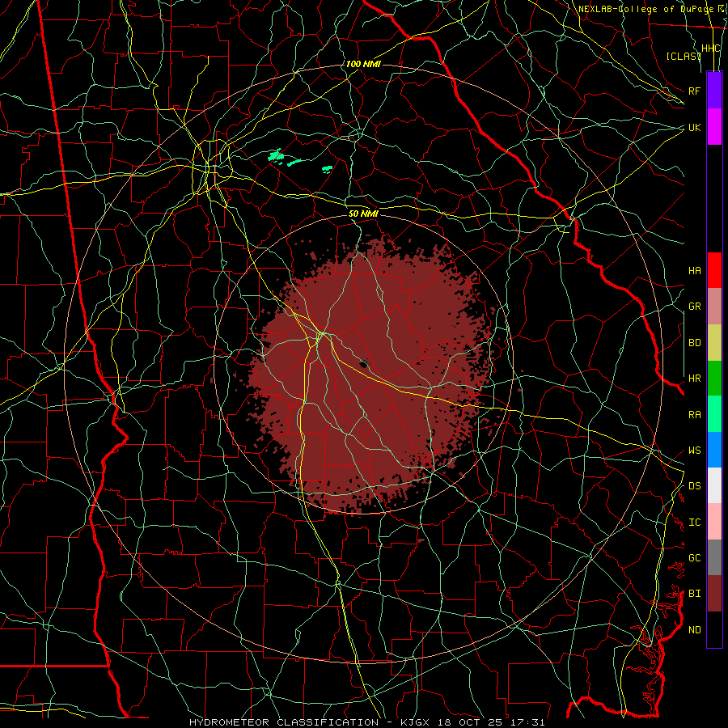
Task: Click the [CLAS] units label
Action: coord(684,56)
